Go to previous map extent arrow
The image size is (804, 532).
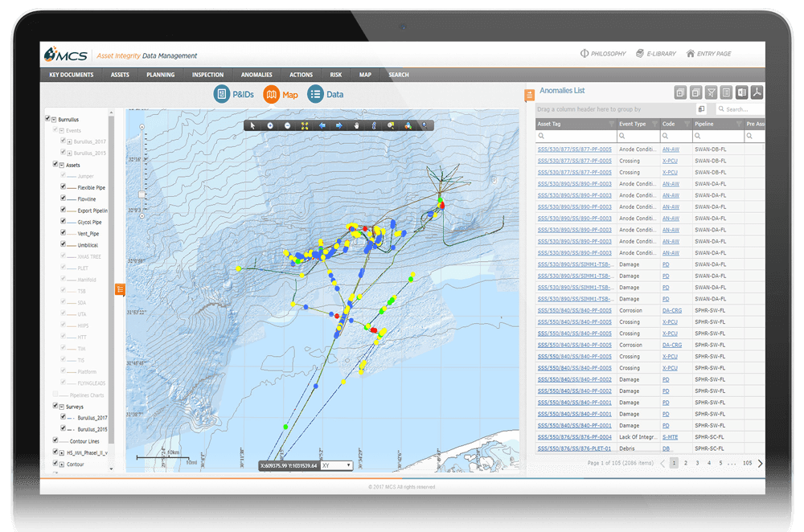[322, 125]
